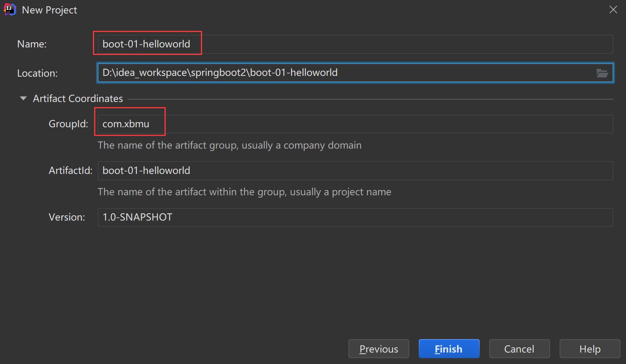Cancel the New Project dialog
Screen dimensions: 626x364
[x=519, y=349]
